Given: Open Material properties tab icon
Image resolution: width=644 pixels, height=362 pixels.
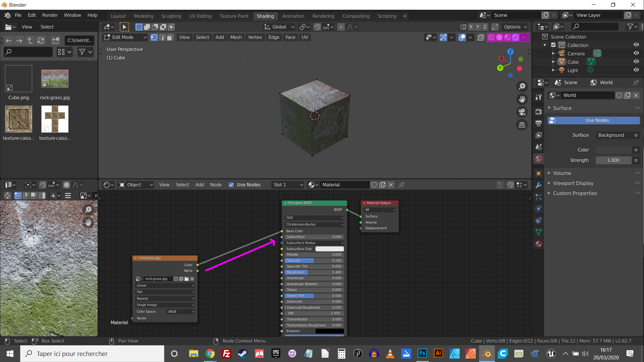Looking at the screenshot, I should pos(539,244).
